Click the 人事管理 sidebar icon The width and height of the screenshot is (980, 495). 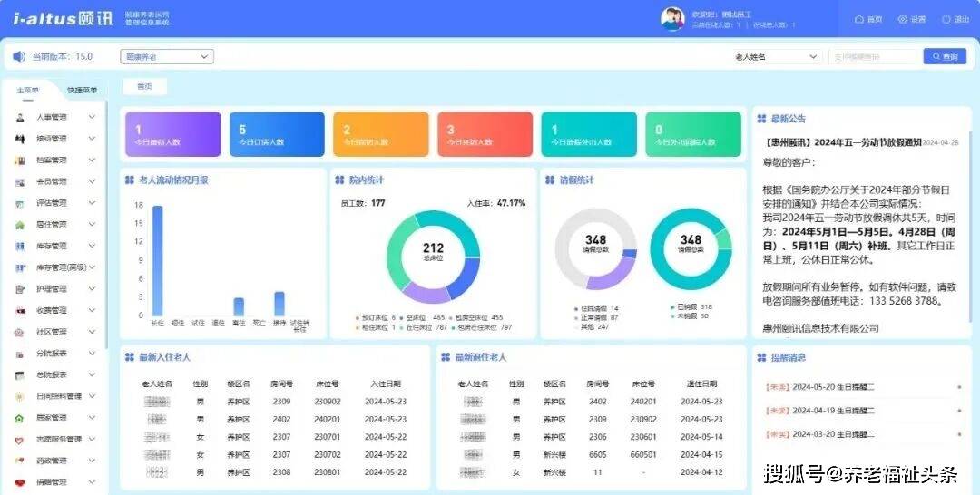(x=20, y=117)
